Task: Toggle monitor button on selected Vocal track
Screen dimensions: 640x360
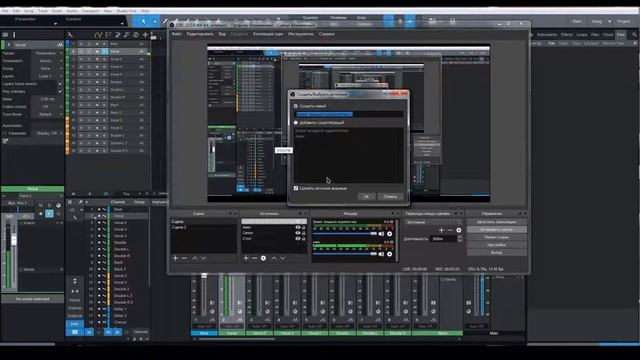Action: [x=104, y=52]
